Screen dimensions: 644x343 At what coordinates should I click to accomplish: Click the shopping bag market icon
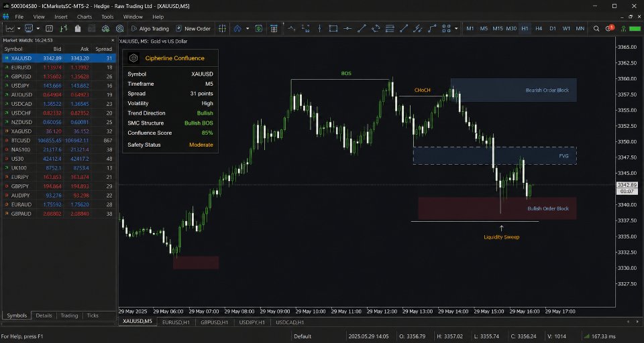(x=78, y=29)
